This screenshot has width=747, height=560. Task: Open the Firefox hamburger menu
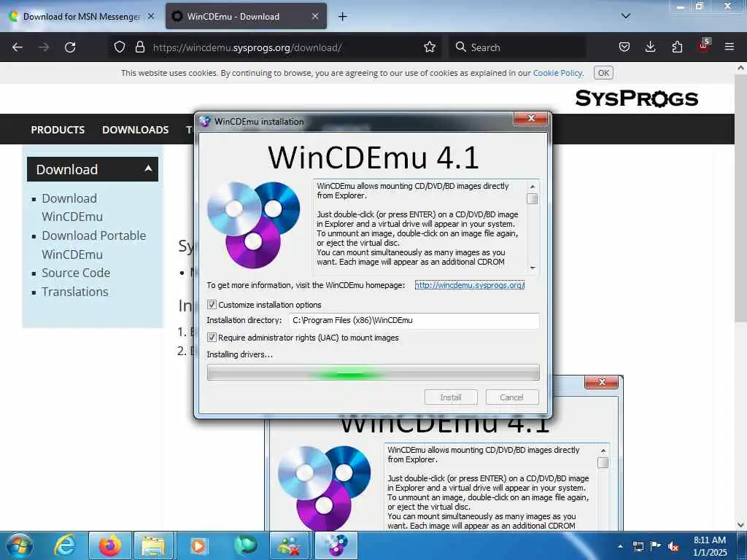[x=729, y=47]
